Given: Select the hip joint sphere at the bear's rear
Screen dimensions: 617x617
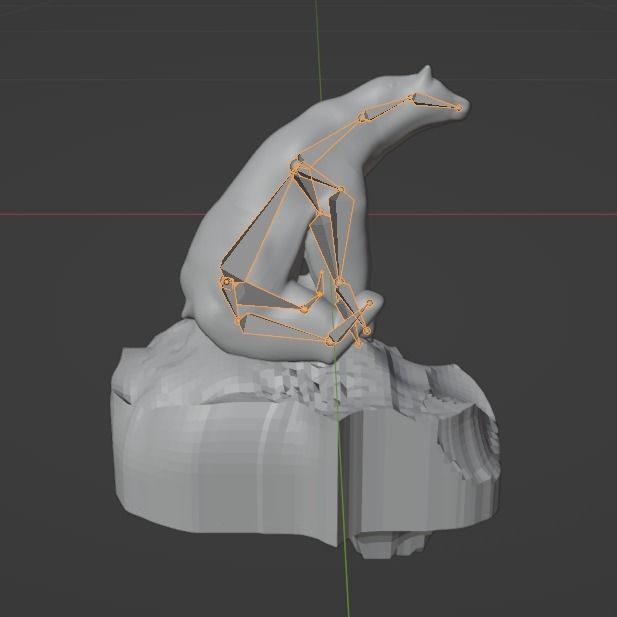Looking at the screenshot, I should (226, 282).
